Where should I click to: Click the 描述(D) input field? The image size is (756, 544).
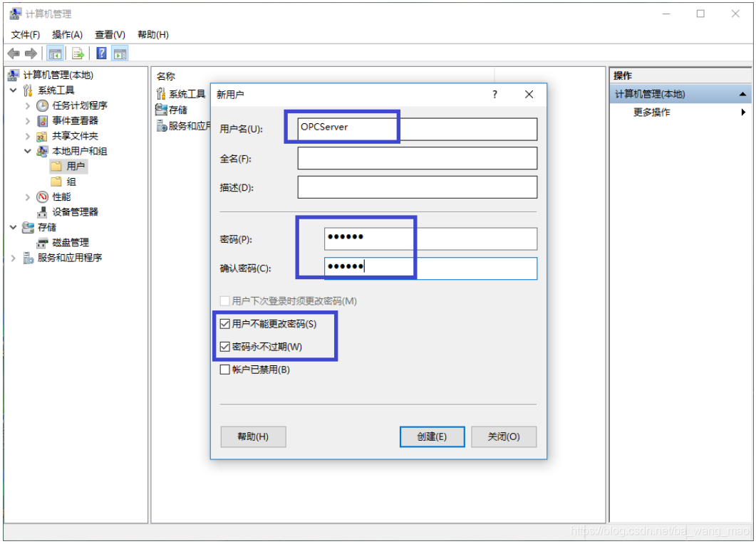coord(417,187)
